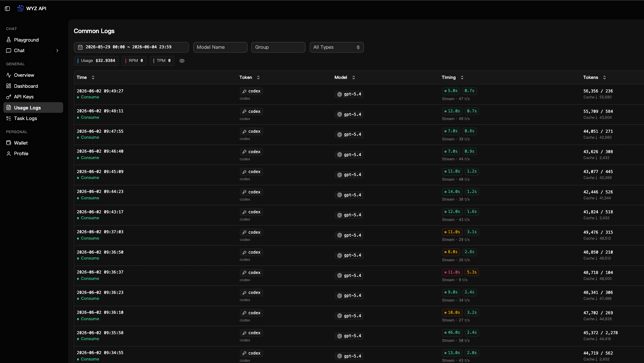Click the calendar icon in date filter
This screenshot has width=644, height=363.
[x=80, y=47]
